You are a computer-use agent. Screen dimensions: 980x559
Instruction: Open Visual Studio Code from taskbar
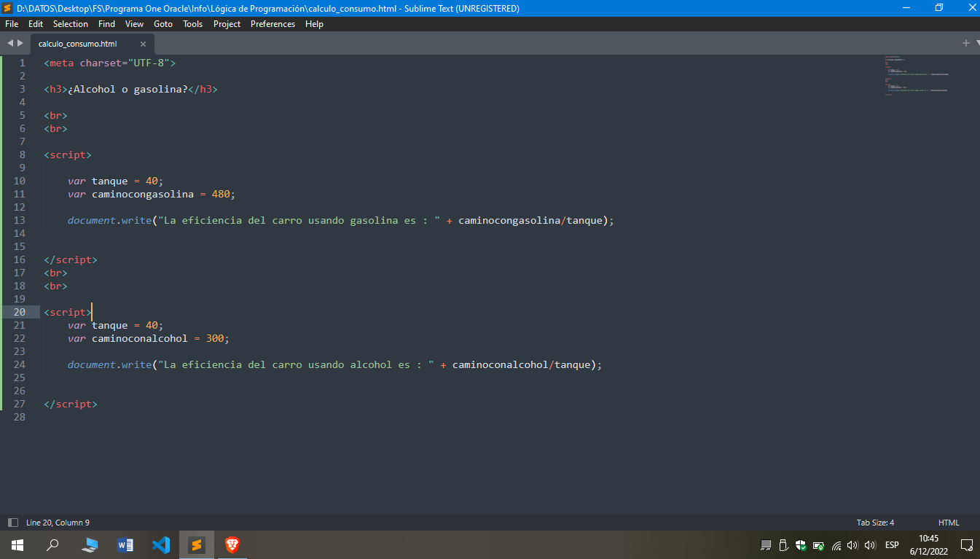pyautogui.click(x=161, y=544)
